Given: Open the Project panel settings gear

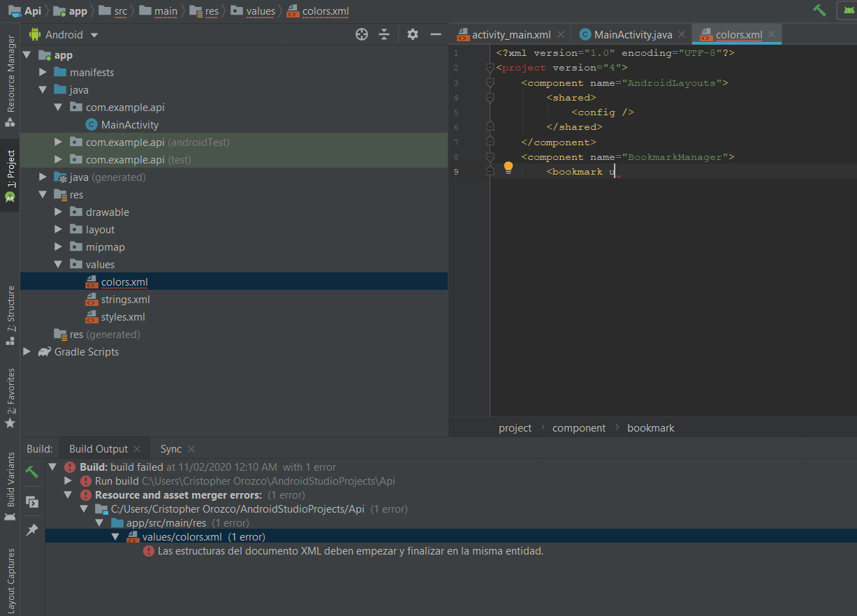Looking at the screenshot, I should pos(411,34).
